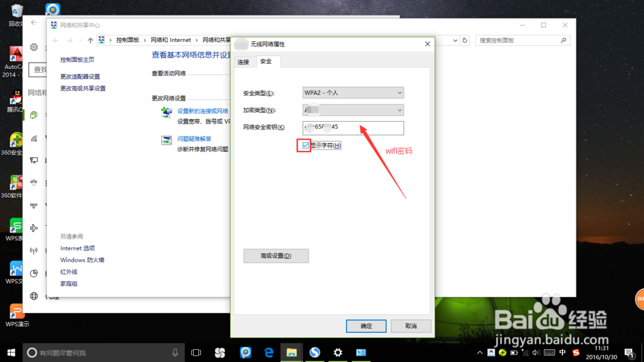This screenshot has width=644, height=362.
Task: Click the gear icon in Settings window
Action: tap(34, 47)
